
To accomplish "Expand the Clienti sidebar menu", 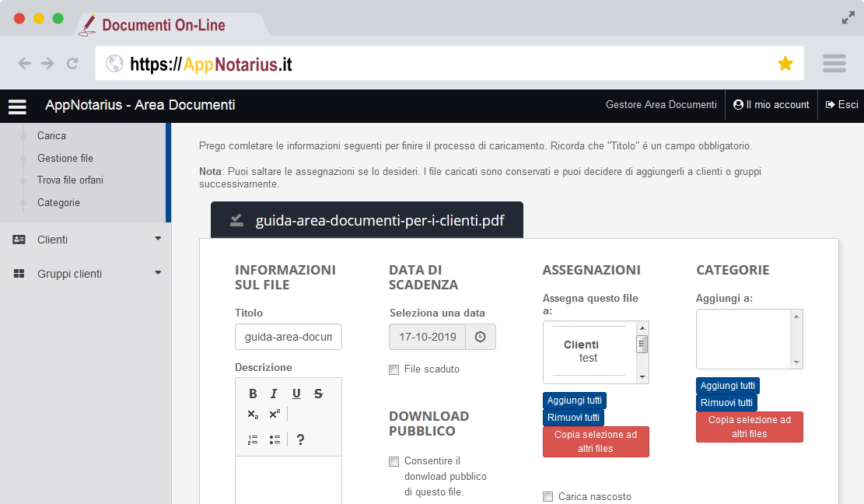I will coord(86,240).
